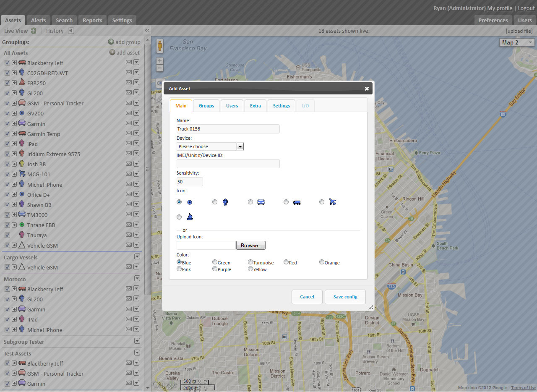Click the Save config button
The height and width of the screenshot is (392, 537).
345,297
